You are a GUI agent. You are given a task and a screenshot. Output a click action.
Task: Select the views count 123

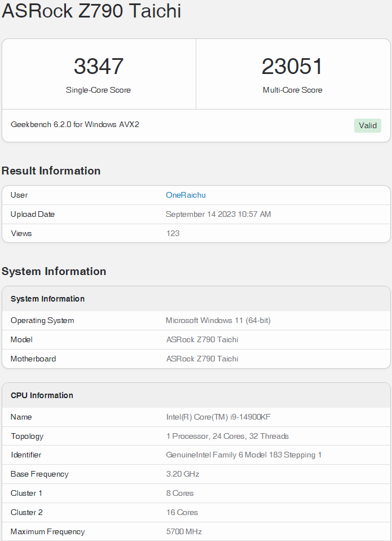[x=173, y=233]
